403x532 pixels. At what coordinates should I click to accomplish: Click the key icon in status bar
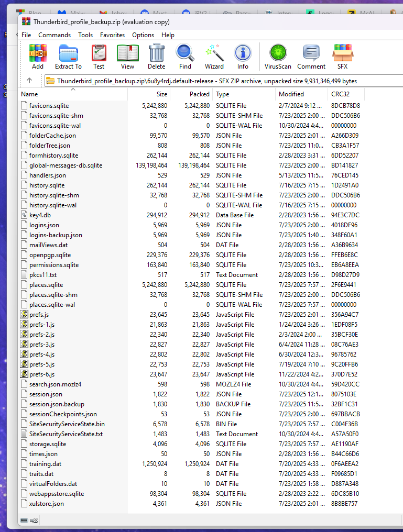(x=34, y=520)
